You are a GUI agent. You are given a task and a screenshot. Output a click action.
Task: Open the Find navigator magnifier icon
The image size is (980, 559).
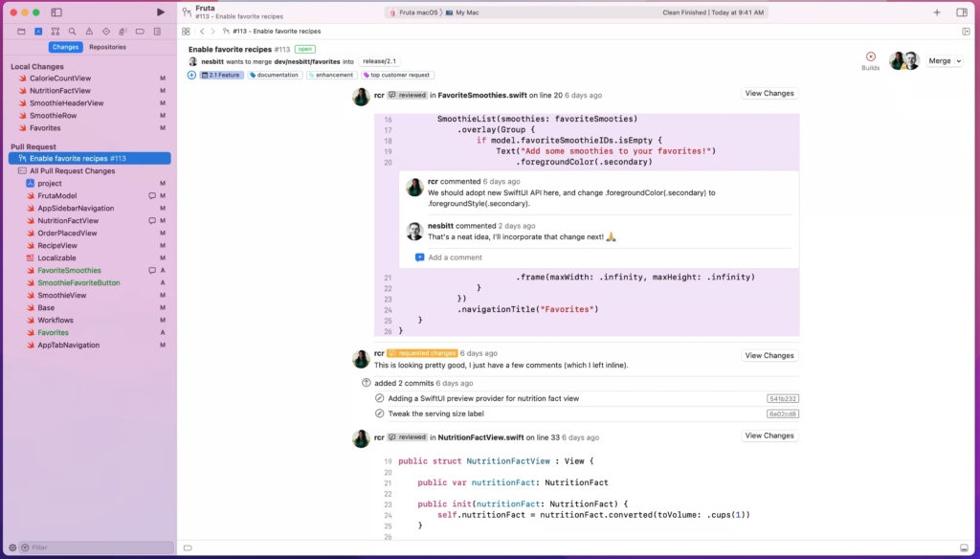[72, 32]
